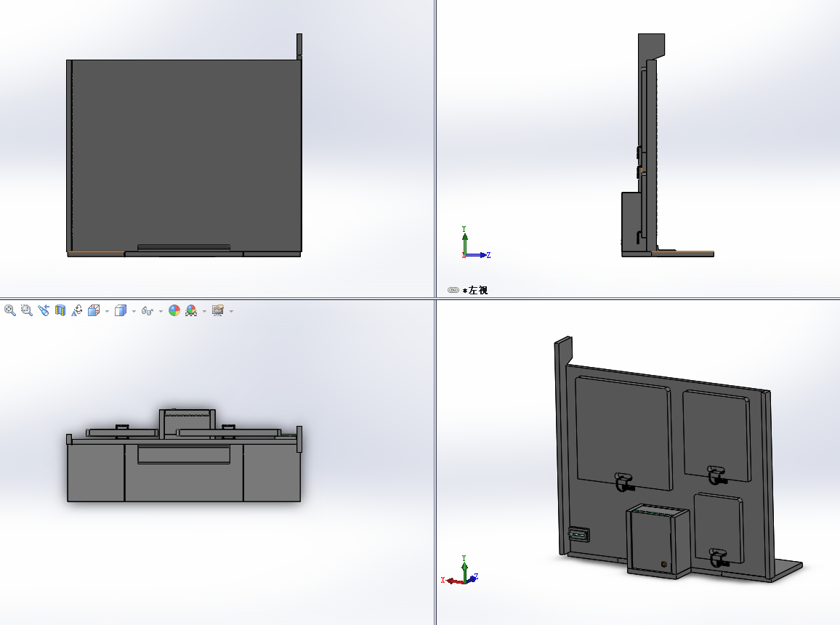Image resolution: width=840 pixels, height=625 pixels.
Task: Open Edit Appearance color ball
Action: point(174,310)
